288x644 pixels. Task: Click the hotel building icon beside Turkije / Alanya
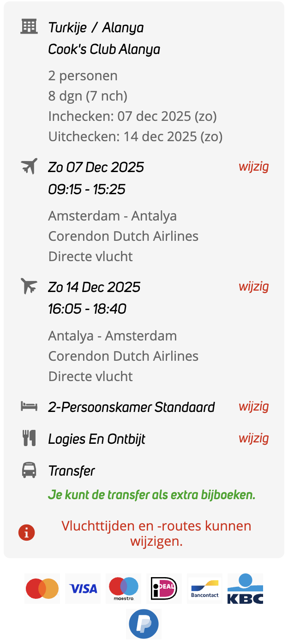pyautogui.click(x=30, y=26)
